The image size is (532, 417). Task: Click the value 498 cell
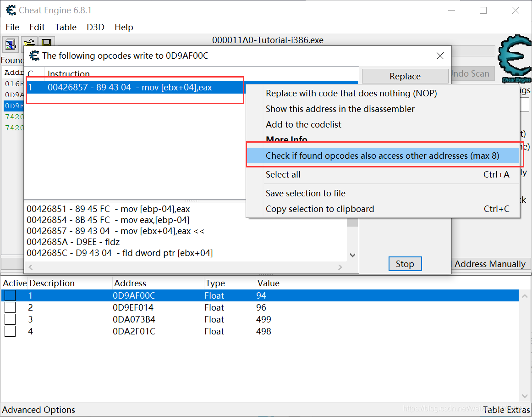tap(263, 331)
